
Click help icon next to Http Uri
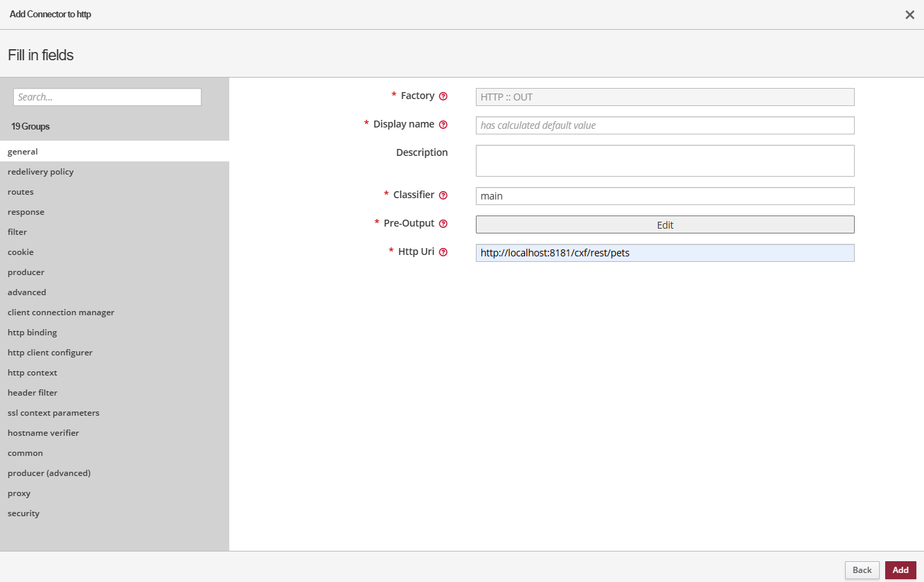(x=443, y=252)
